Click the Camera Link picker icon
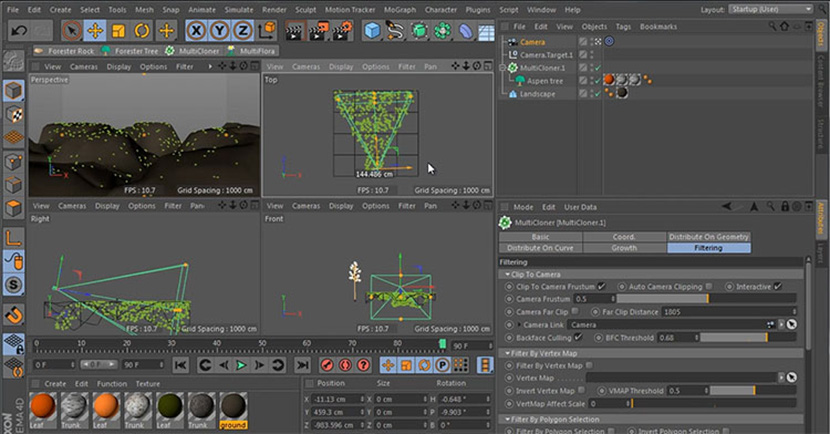This screenshot has width=830, height=434. click(792, 324)
